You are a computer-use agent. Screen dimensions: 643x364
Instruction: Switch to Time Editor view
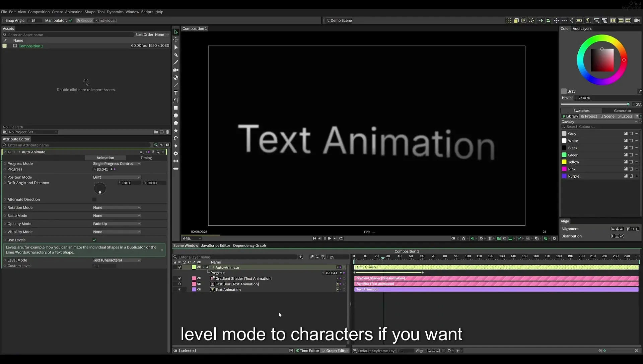pyautogui.click(x=307, y=351)
